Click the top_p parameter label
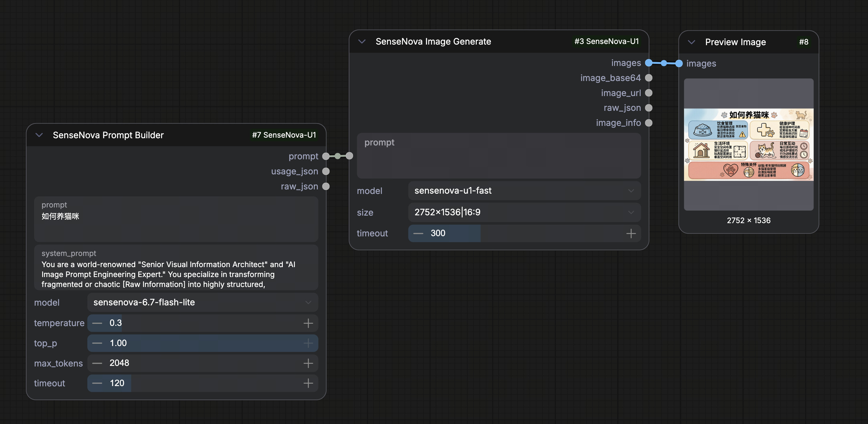 click(x=45, y=343)
